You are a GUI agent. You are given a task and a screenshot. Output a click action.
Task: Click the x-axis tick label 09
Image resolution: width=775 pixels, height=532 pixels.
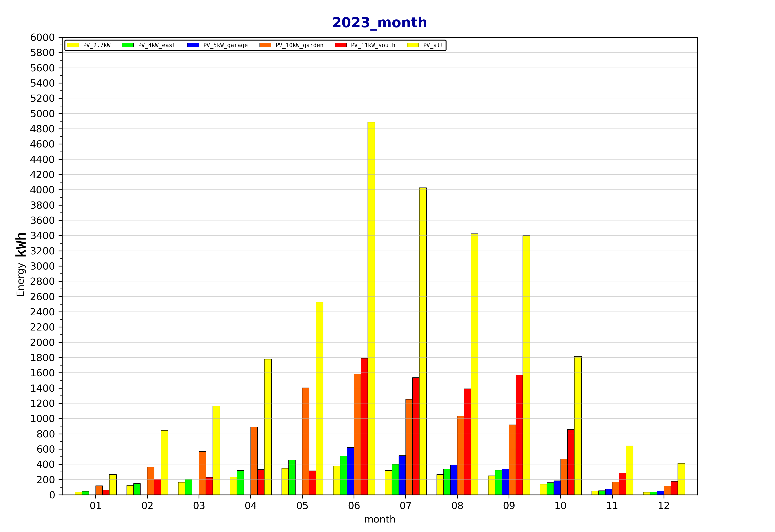pos(509,506)
